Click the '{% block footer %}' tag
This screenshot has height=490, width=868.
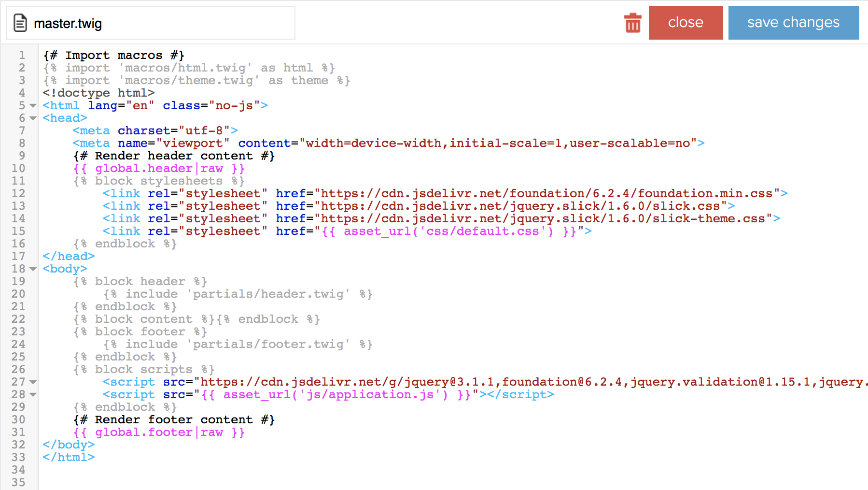pos(140,331)
